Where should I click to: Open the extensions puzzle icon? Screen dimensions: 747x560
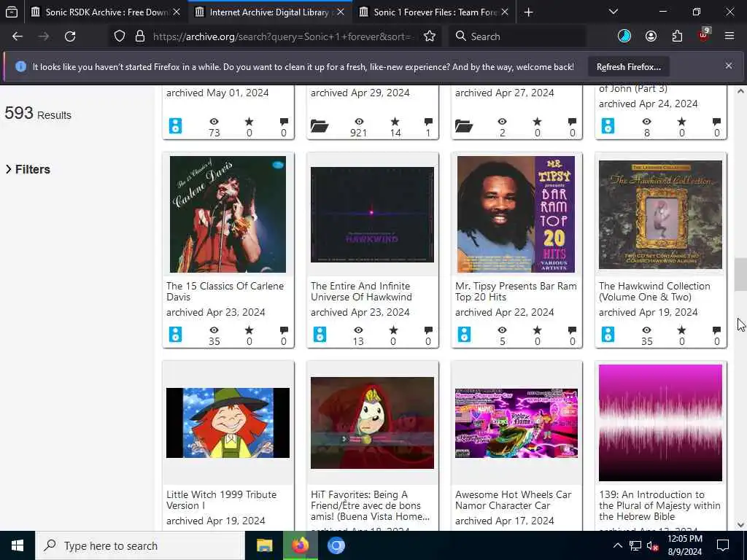677,36
